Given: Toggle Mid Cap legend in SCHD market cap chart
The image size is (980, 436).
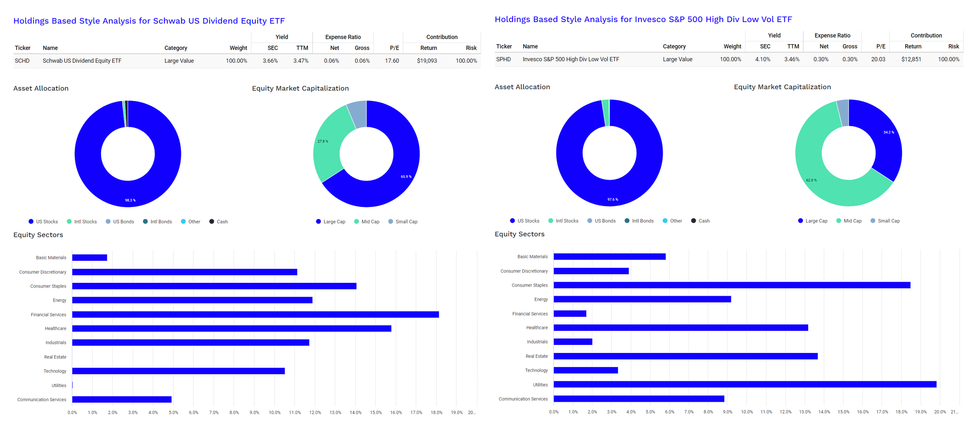Looking at the screenshot, I should click(366, 222).
